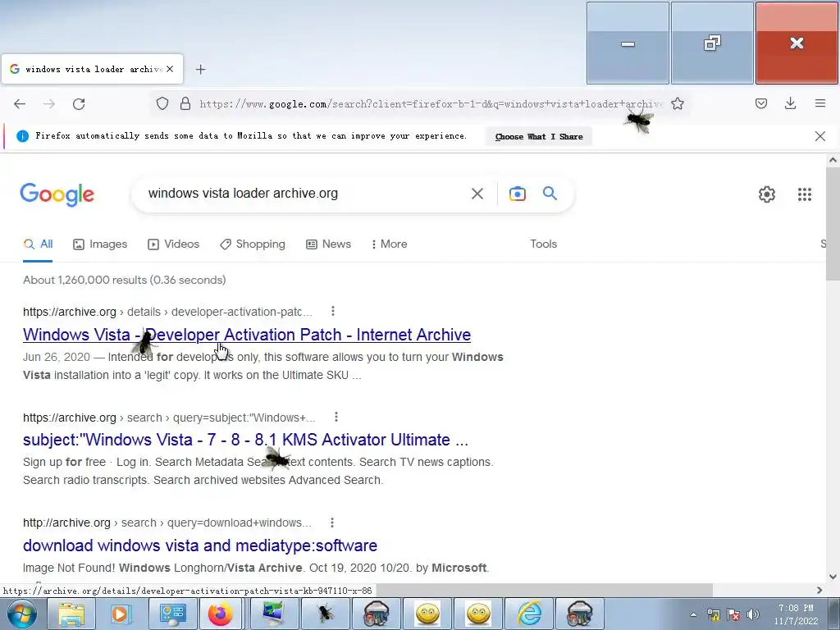840x630 pixels.
Task: Dismiss the Firefox data notification bar
Action: pos(820,136)
